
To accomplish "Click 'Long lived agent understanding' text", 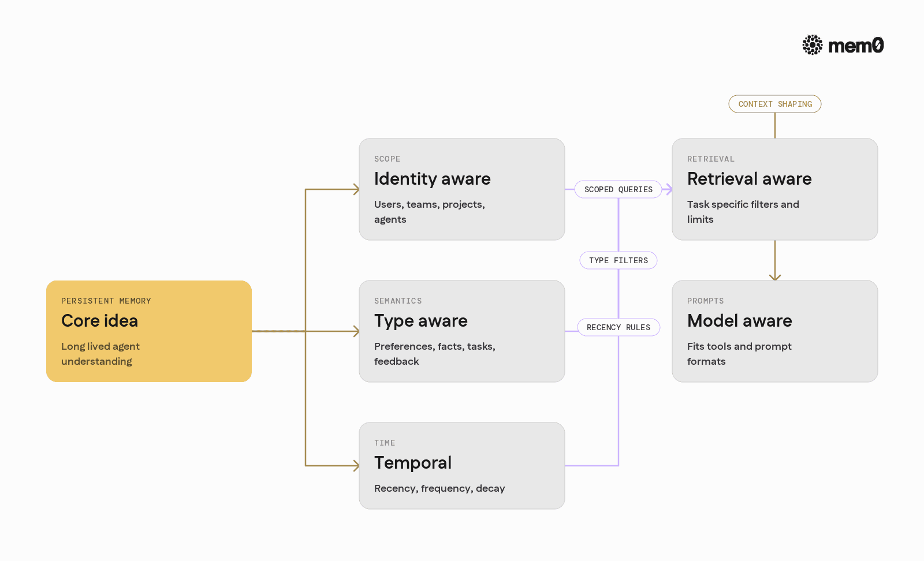I will [100, 354].
